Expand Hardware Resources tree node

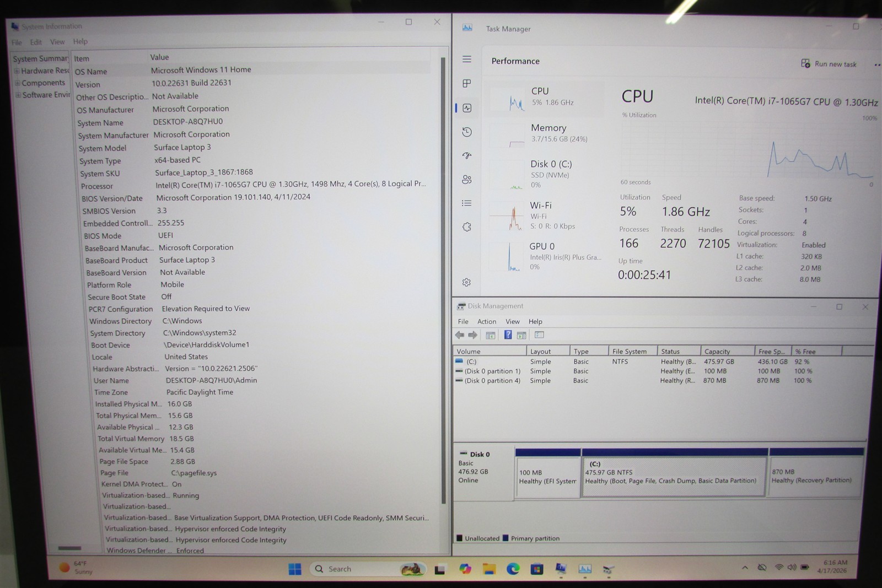(17, 71)
